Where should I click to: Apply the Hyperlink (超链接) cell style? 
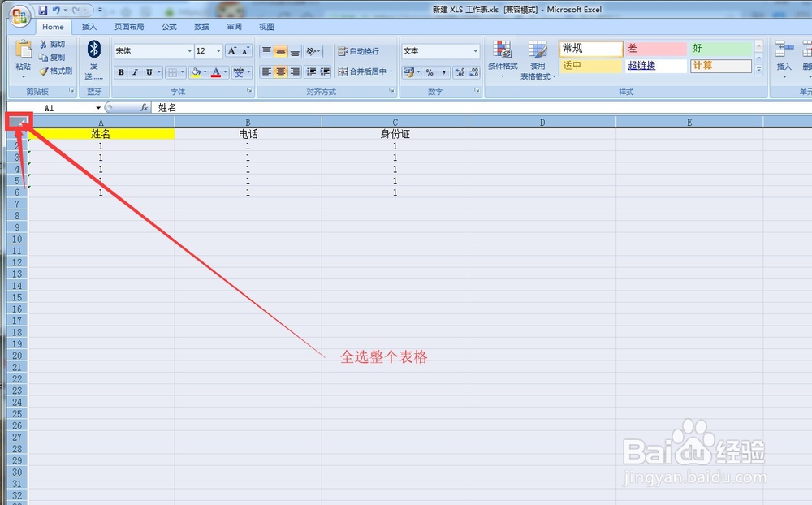click(x=655, y=66)
